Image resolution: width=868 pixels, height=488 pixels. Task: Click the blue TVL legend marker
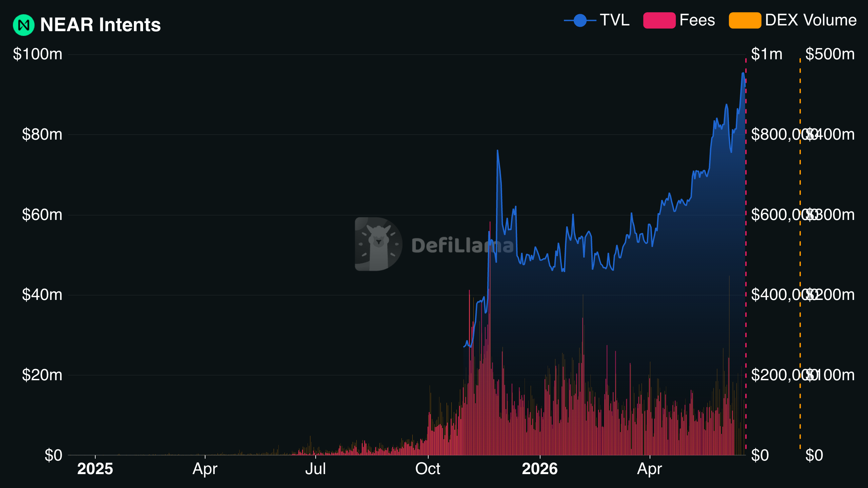pos(580,20)
